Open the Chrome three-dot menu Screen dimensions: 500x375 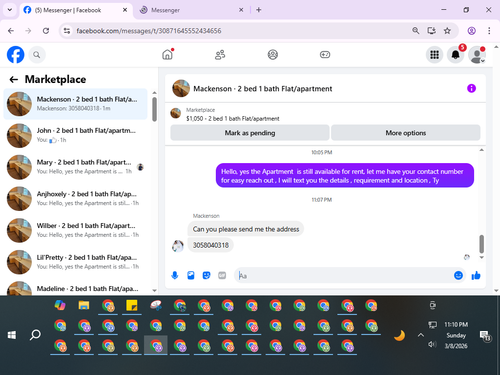489,31
